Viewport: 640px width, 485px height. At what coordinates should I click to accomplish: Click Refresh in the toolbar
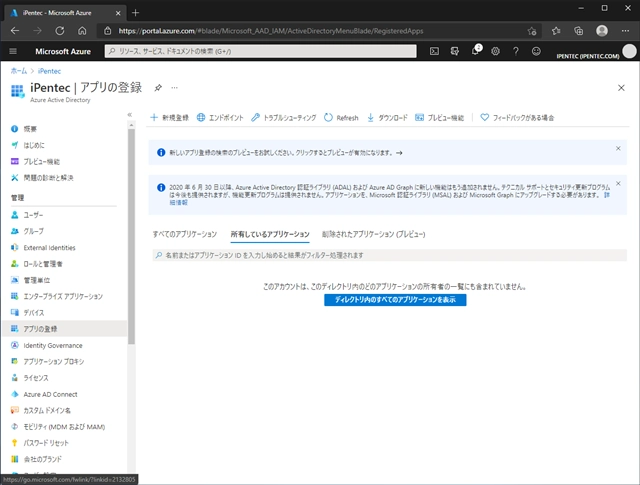tap(341, 118)
